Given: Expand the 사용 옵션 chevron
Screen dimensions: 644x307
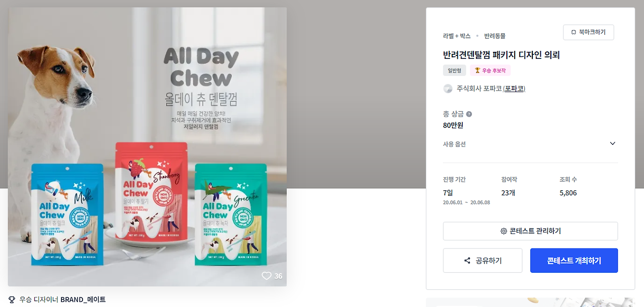Looking at the screenshot, I should coord(612,143).
